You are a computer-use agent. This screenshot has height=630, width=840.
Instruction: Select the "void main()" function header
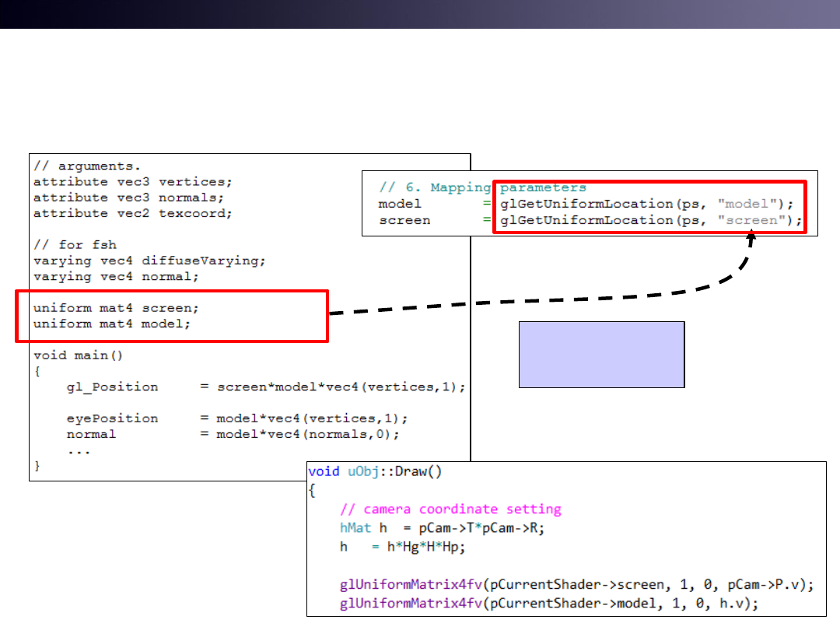click(78, 355)
